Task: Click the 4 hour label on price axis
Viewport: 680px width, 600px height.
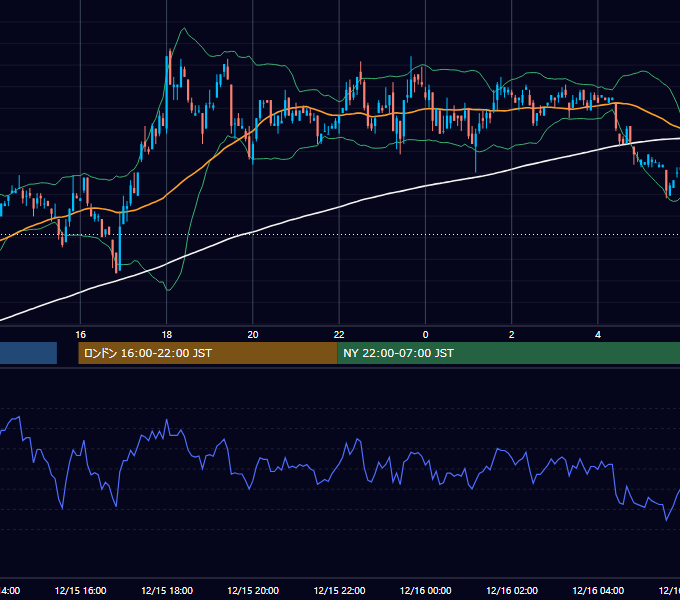Action: coord(598,335)
